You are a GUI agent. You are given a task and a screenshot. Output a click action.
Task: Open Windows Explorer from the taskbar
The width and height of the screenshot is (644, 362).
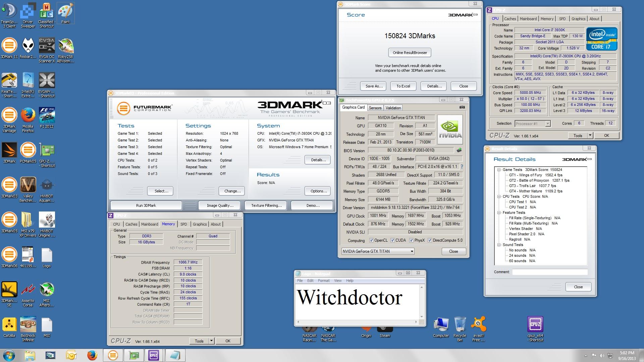click(x=30, y=355)
